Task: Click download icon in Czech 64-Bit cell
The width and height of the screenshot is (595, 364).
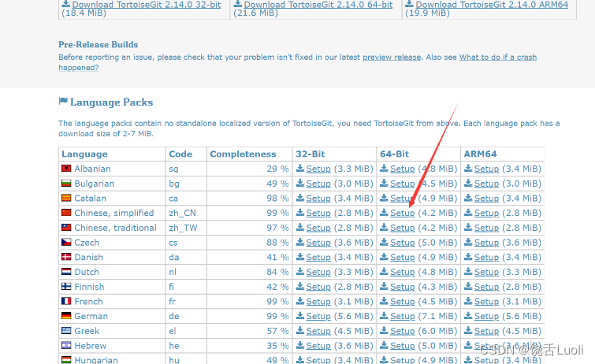Action: coord(384,242)
